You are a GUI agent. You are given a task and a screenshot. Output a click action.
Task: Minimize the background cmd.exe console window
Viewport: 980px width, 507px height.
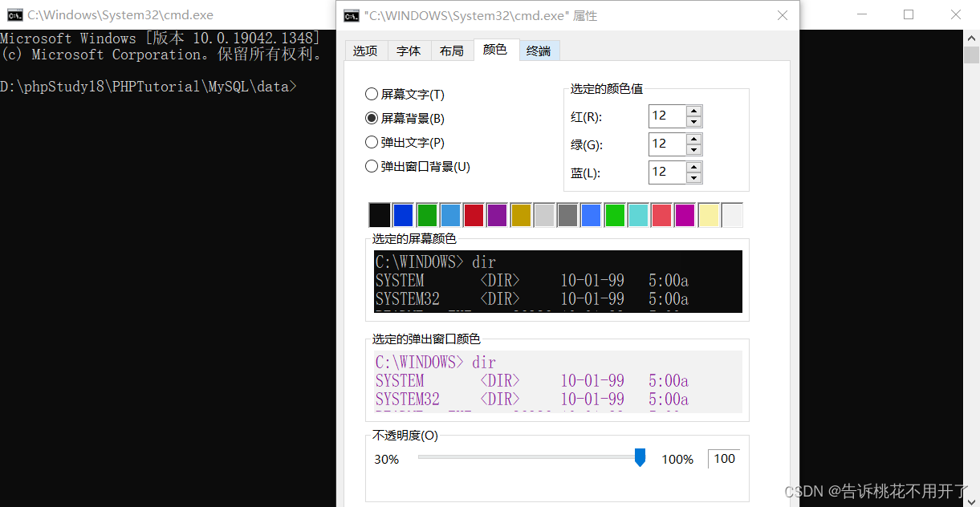[862, 14]
